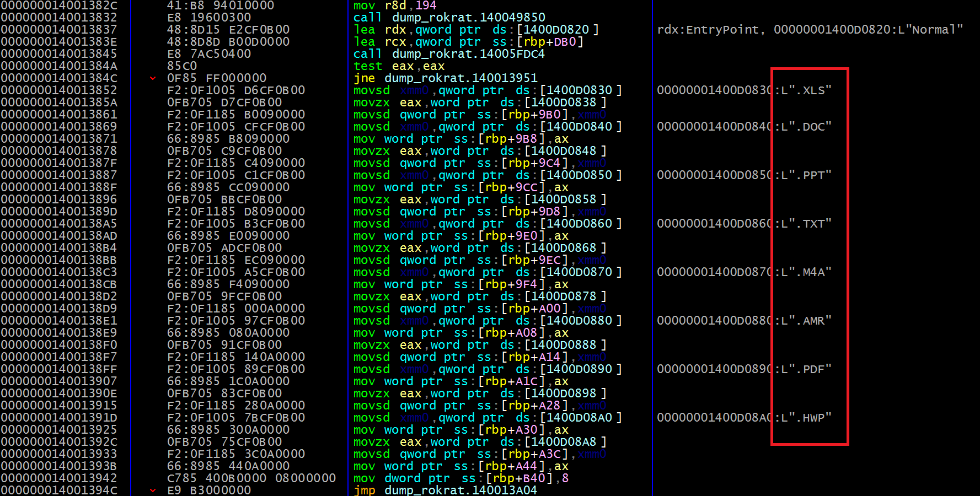Select the test eax,eax instruction
Image resolution: width=980 pixels, height=496 pixels.
tap(399, 66)
